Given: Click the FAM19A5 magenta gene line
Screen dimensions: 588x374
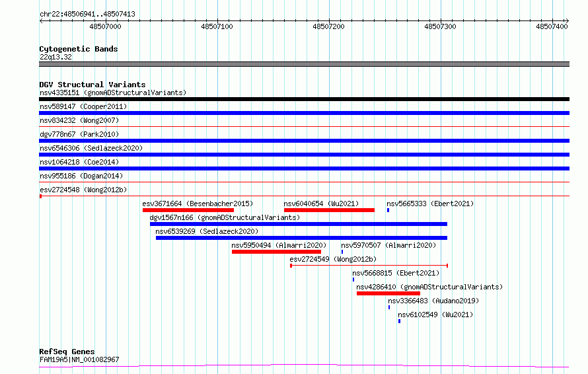Looking at the screenshot, I should [x=304, y=365].
